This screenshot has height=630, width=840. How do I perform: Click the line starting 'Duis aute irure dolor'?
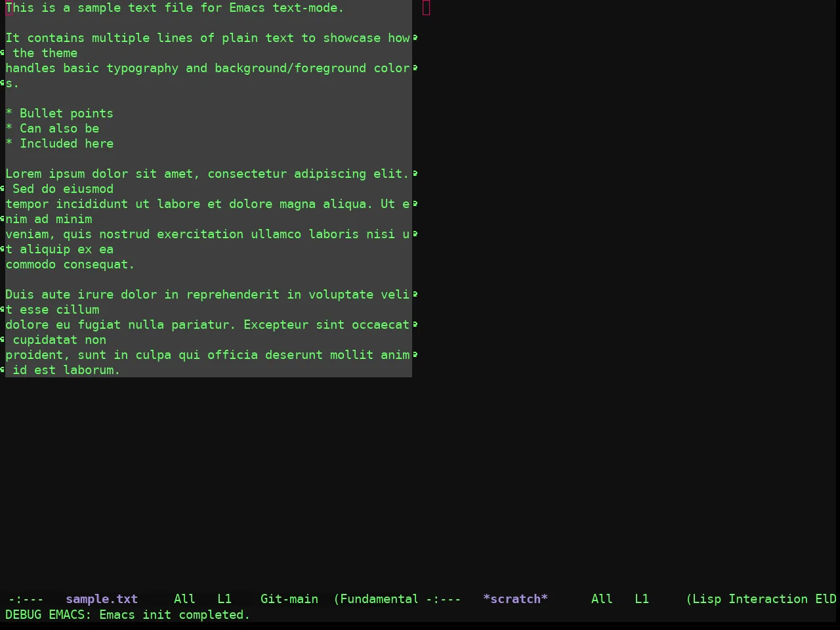click(x=207, y=295)
